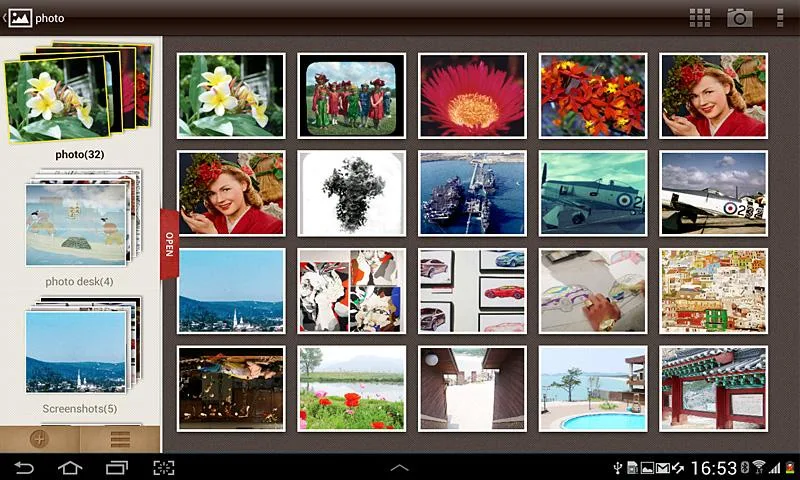Open the Korean temple gate photo

coord(713,389)
